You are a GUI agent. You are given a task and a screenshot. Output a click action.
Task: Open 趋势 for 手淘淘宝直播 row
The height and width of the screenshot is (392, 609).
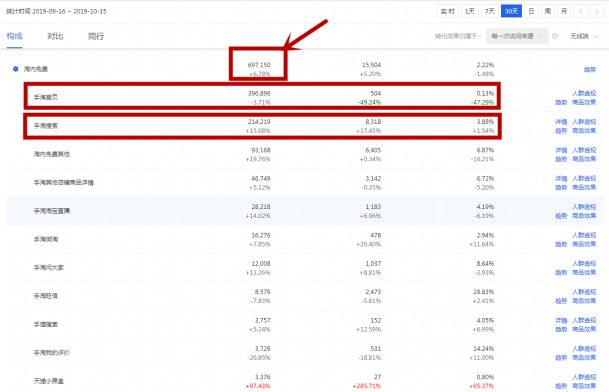coord(561,216)
